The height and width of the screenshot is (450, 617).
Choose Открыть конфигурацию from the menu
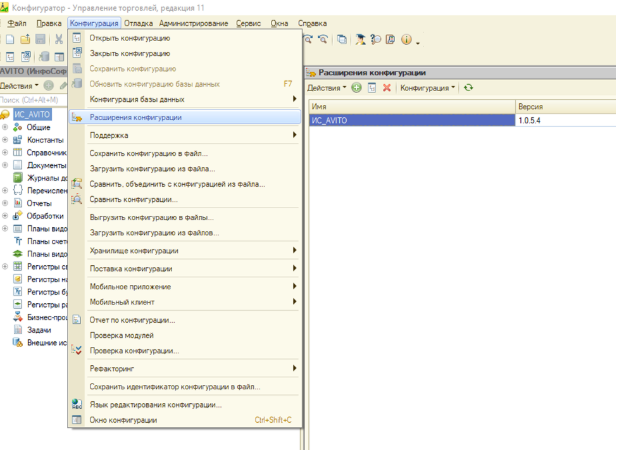[130, 38]
